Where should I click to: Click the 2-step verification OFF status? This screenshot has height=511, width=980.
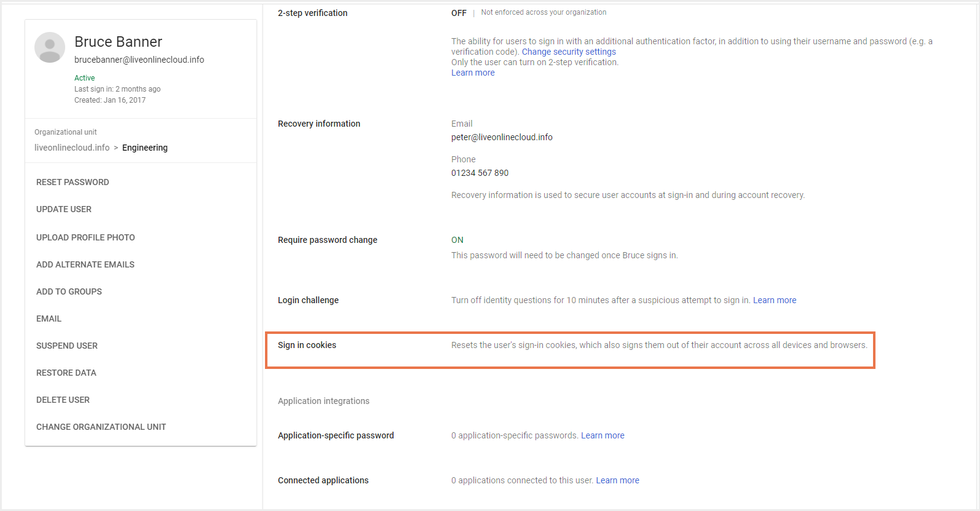[x=459, y=13]
